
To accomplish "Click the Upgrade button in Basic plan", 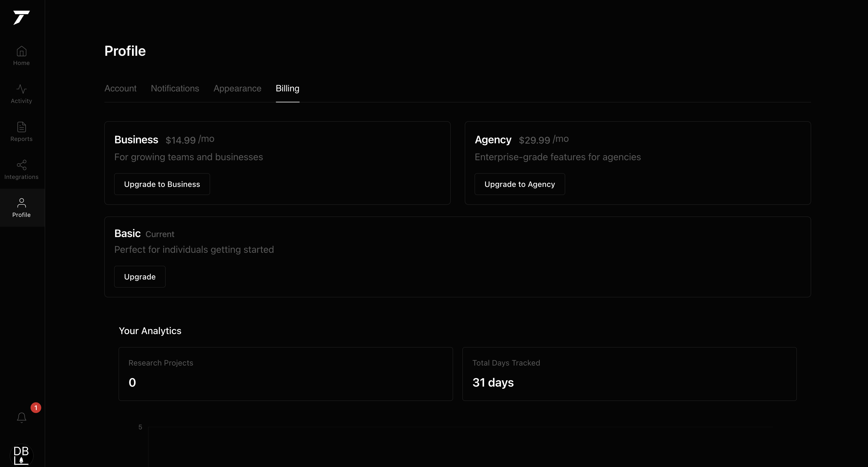I will [x=140, y=277].
